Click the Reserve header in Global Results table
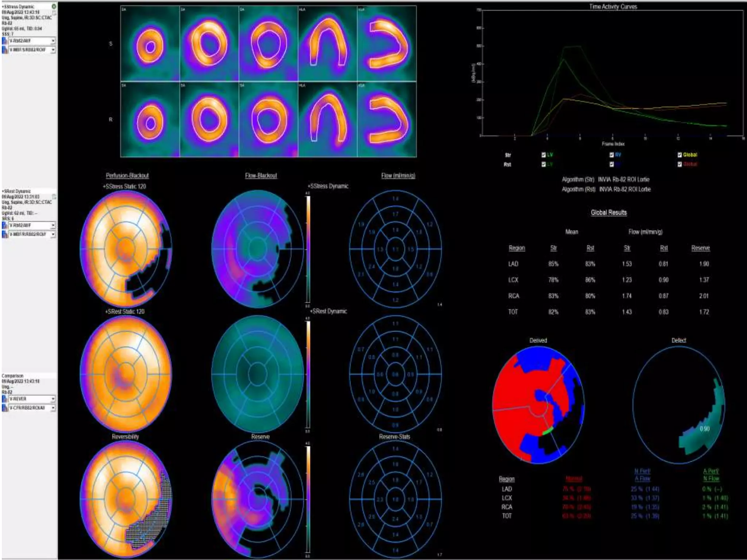The width and height of the screenshot is (747, 560). point(701,248)
